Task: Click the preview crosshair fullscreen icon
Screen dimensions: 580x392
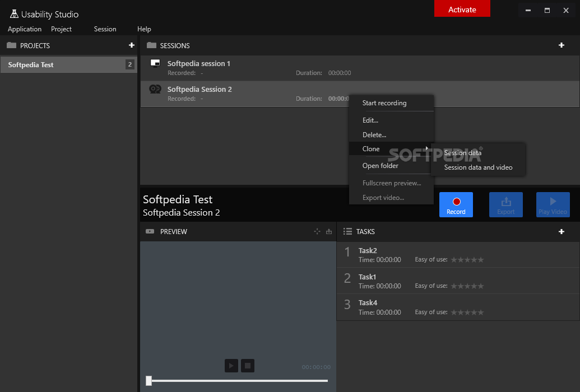Action: coord(317,231)
